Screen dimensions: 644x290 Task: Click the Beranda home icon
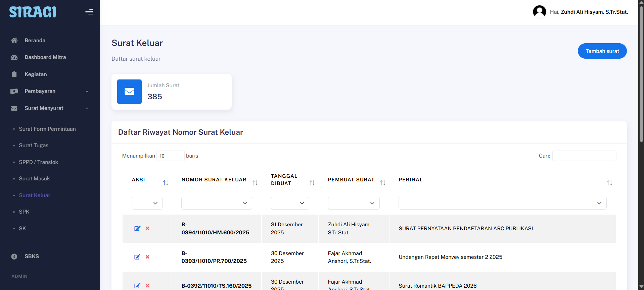(14, 41)
